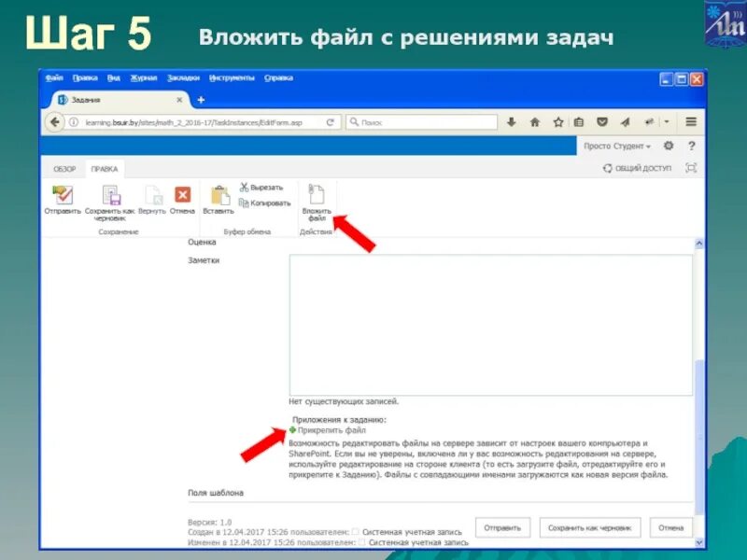Open downloads arrow icon in toolbar

click(511, 122)
